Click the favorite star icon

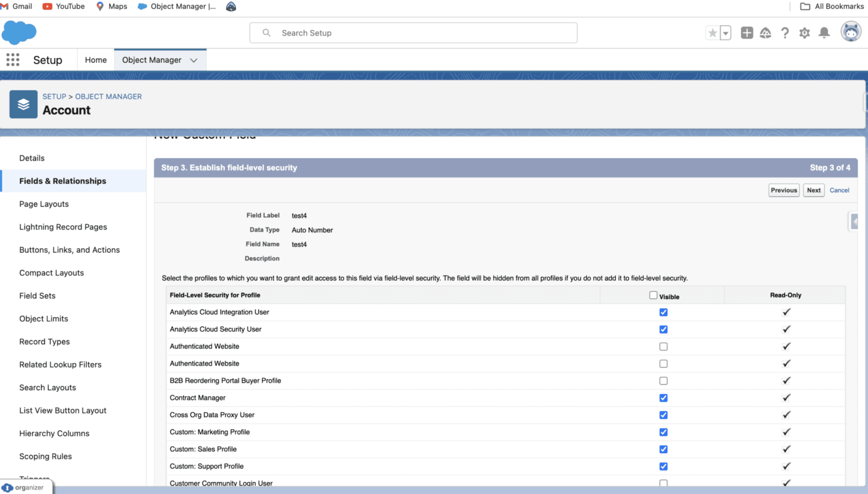(x=712, y=33)
